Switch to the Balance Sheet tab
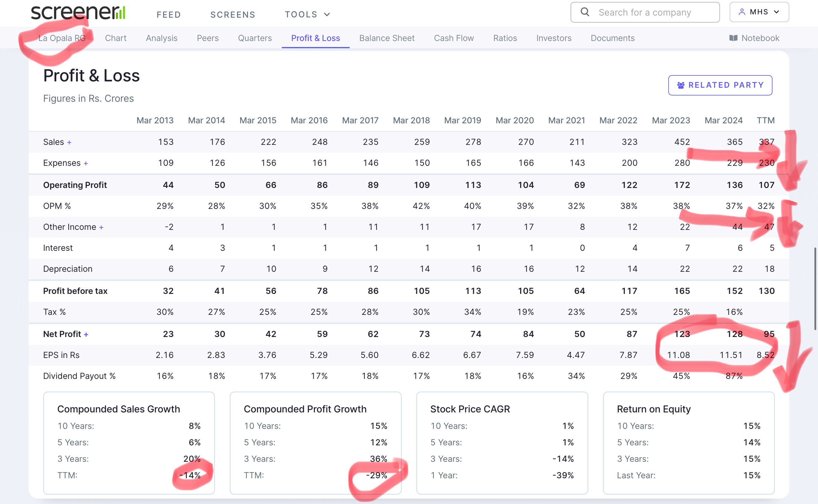This screenshot has width=818, height=504. click(x=387, y=38)
